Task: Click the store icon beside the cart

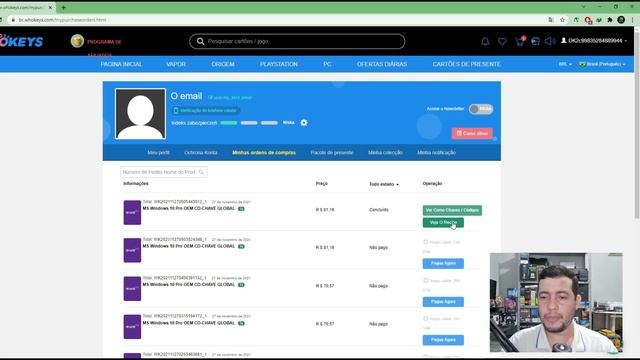Action: [535, 41]
